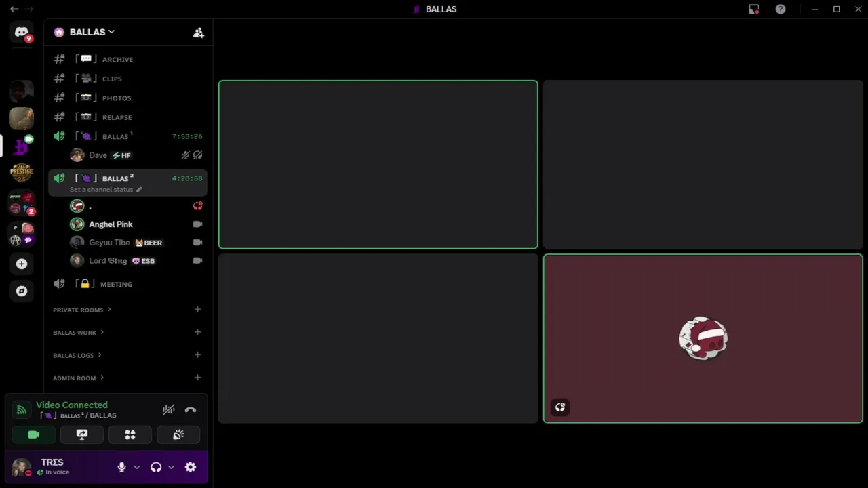Open the headphones output options arrow
This screenshot has height=488, width=868.
pyautogui.click(x=171, y=467)
